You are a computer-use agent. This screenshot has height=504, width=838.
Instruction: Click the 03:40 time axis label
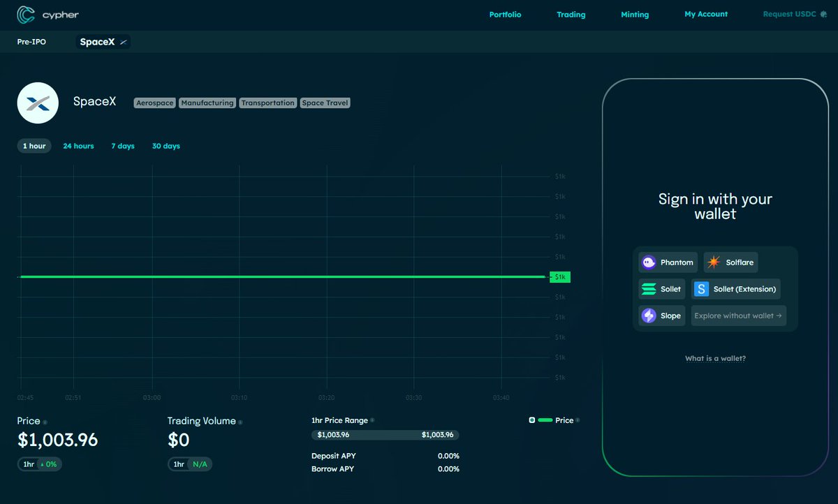point(501,397)
